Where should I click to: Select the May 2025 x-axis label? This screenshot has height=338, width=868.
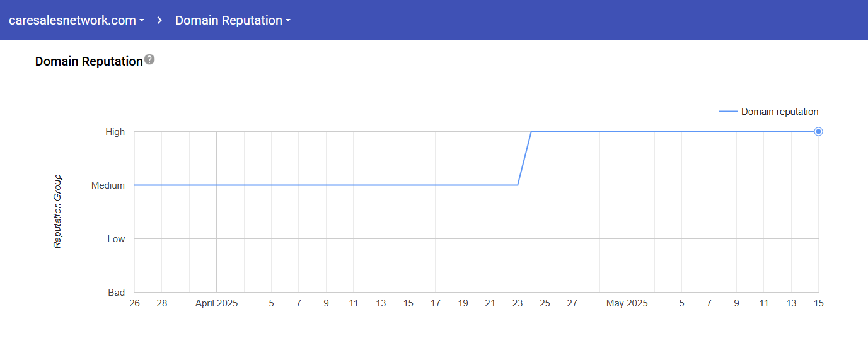pyautogui.click(x=627, y=303)
